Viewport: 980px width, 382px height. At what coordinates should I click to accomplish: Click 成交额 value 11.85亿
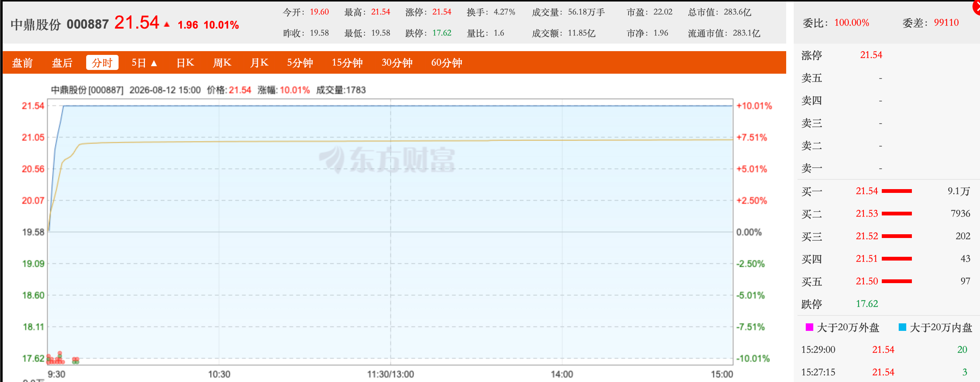tap(581, 33)
